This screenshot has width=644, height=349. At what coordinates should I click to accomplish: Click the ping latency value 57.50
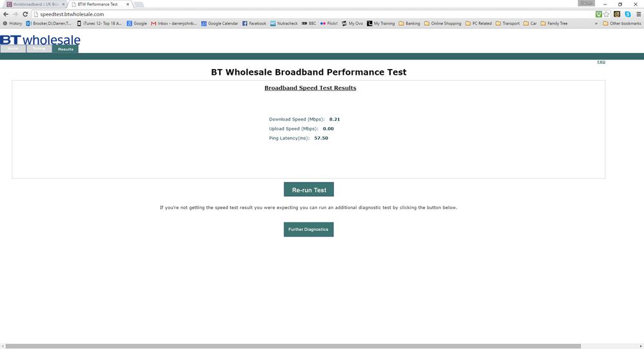coord(321,138)
